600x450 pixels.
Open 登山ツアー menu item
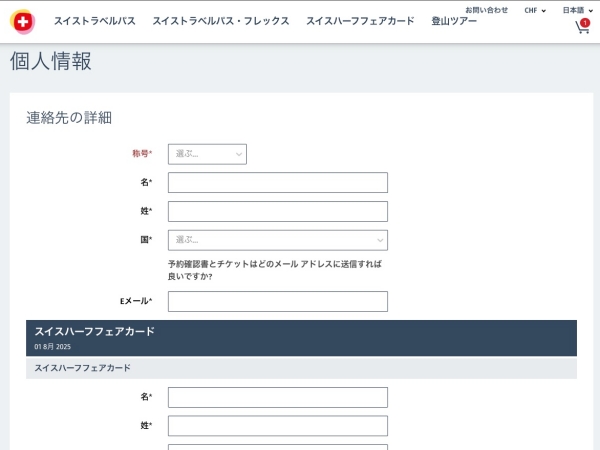454,21
